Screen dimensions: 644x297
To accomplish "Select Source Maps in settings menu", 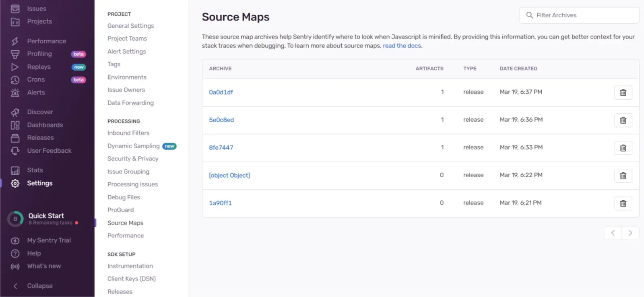I will point(125,223).
